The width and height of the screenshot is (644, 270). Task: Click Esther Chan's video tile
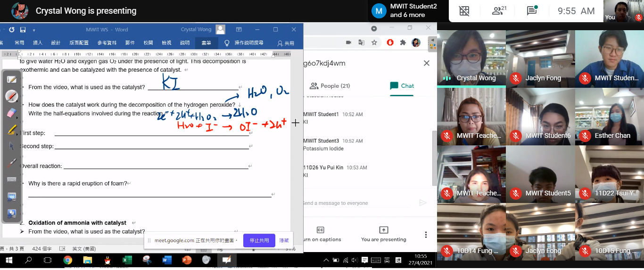609,116
